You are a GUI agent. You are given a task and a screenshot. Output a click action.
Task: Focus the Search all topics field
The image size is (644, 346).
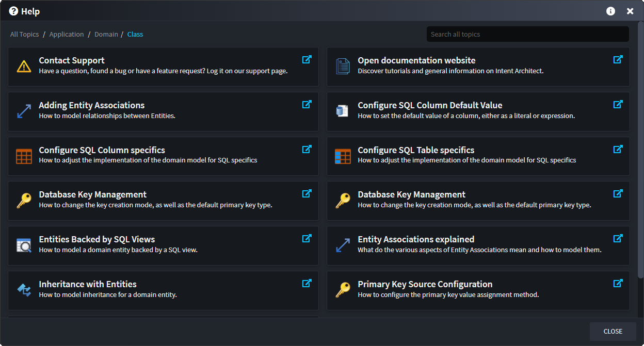pyautogui.click(x=527, y=35)
